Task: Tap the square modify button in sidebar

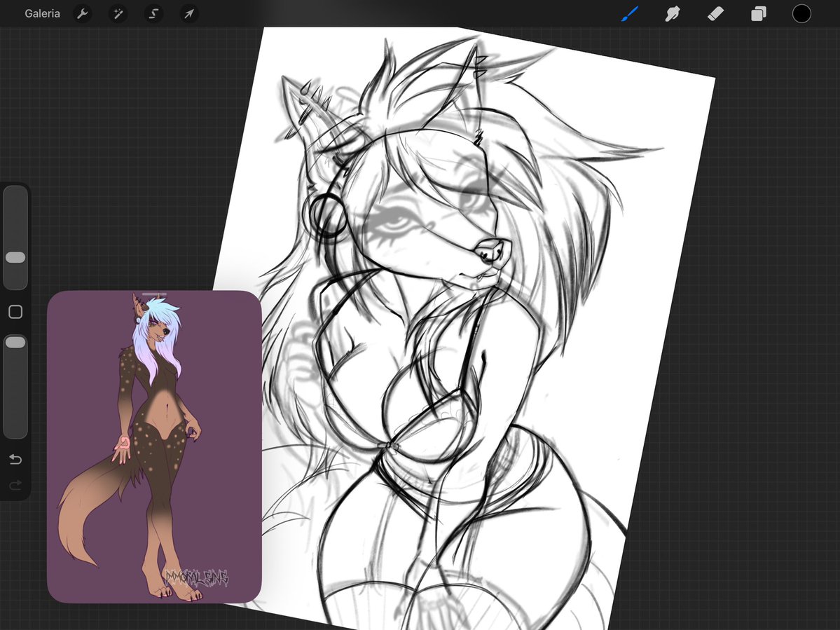Action: 15,312
